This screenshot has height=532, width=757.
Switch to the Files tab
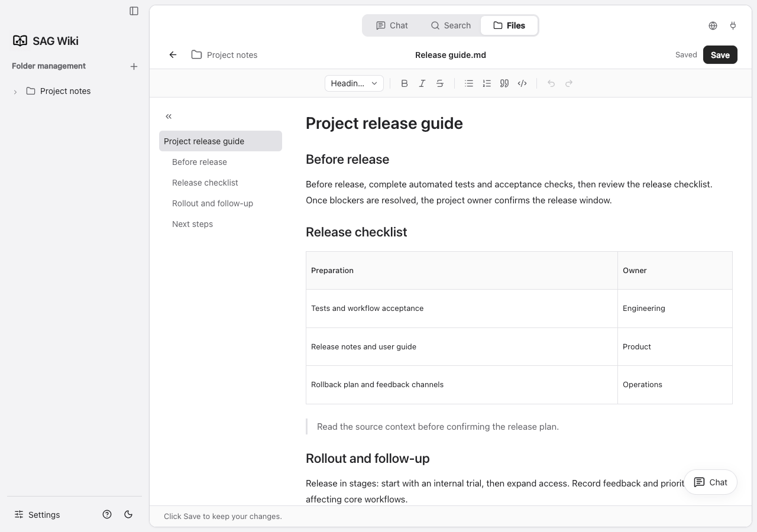point(509,25)
